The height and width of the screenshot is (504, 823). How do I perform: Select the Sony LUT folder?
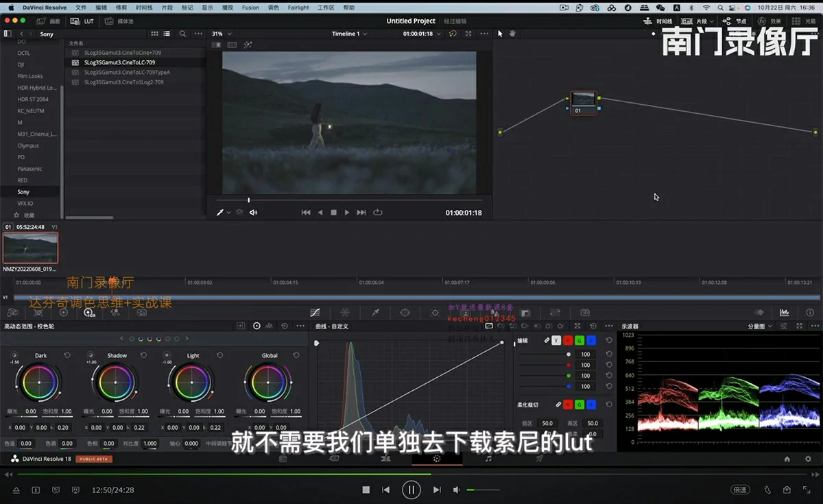(23, 192)
